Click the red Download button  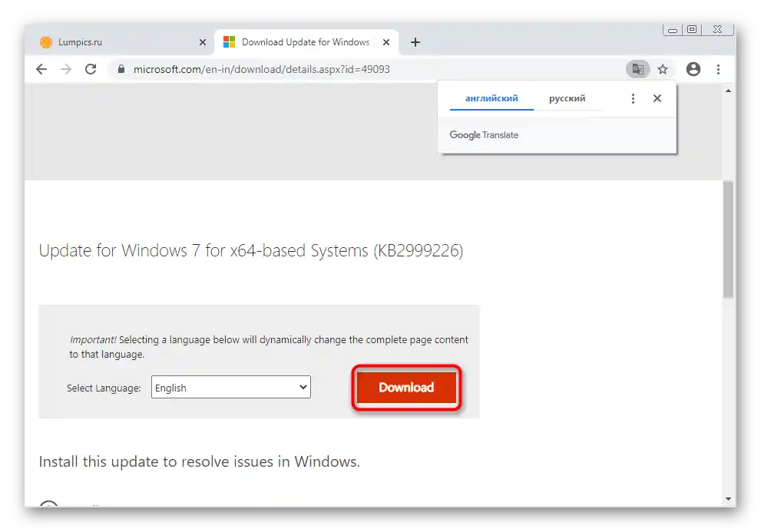[x=407, y=388]
